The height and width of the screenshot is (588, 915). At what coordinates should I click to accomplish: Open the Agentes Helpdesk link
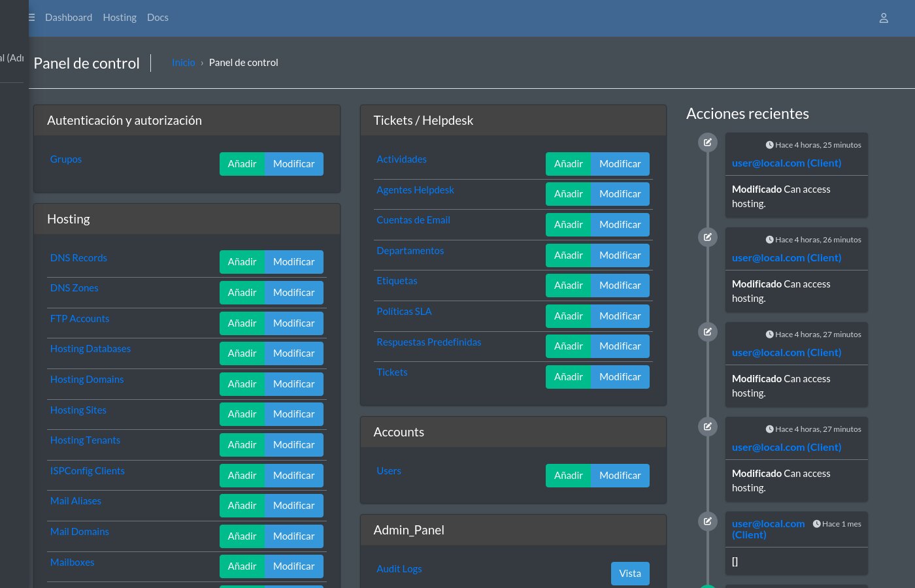pos(415,190)
